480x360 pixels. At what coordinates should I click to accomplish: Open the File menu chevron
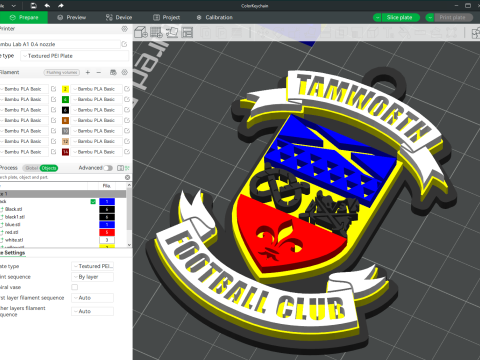pos(14,6)
